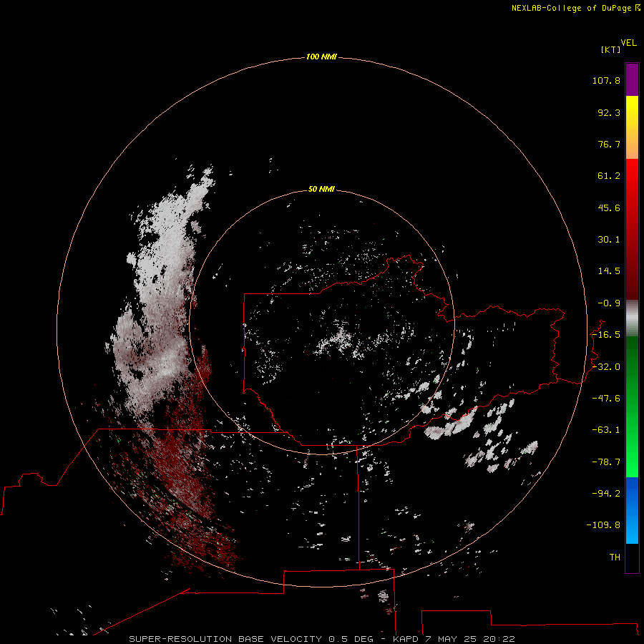
Task: Pick the dark TH band at scale bottom
Action: [x=632, y=557]
